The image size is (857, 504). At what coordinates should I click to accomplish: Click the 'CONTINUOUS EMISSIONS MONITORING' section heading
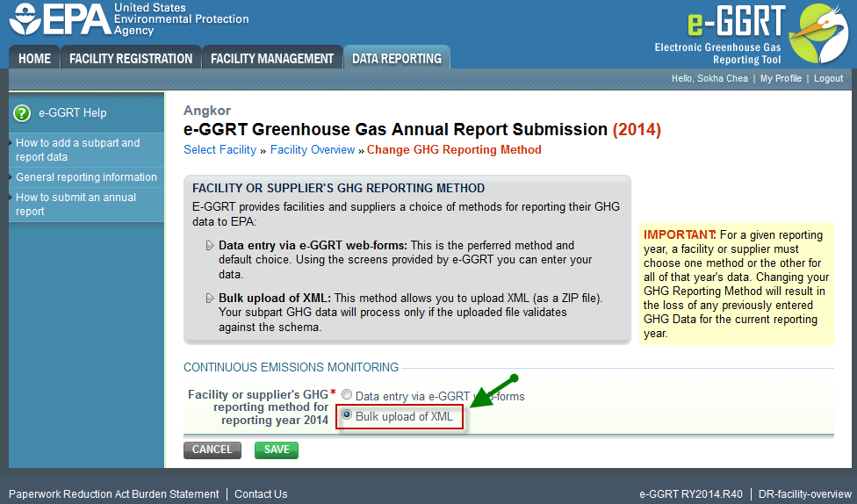pyautogui.click(x=291, y=367)
